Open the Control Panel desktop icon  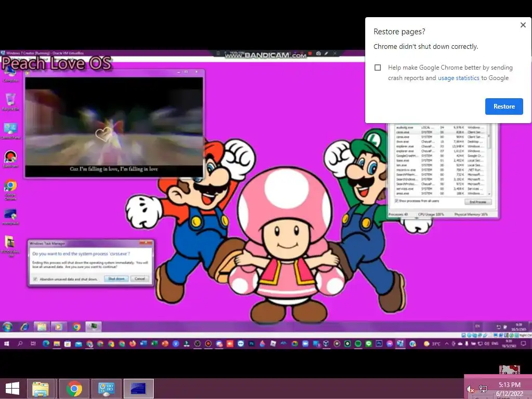(10, 130)
